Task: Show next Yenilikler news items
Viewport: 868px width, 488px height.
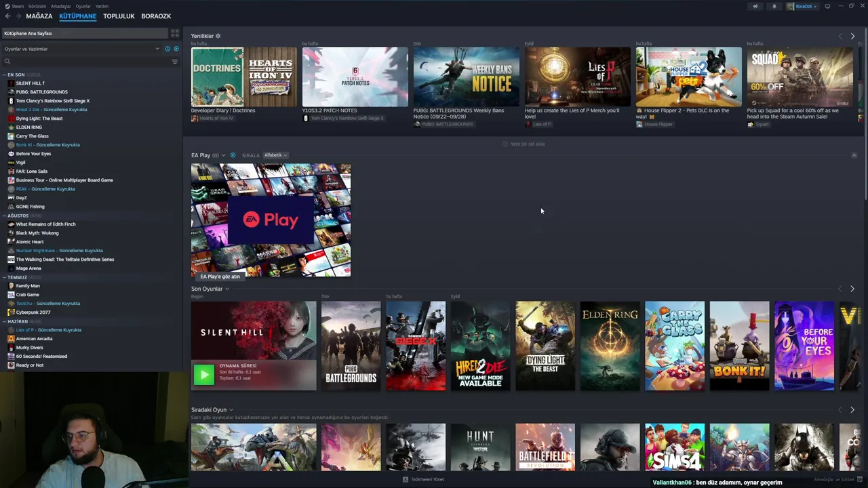Action: 852,36
